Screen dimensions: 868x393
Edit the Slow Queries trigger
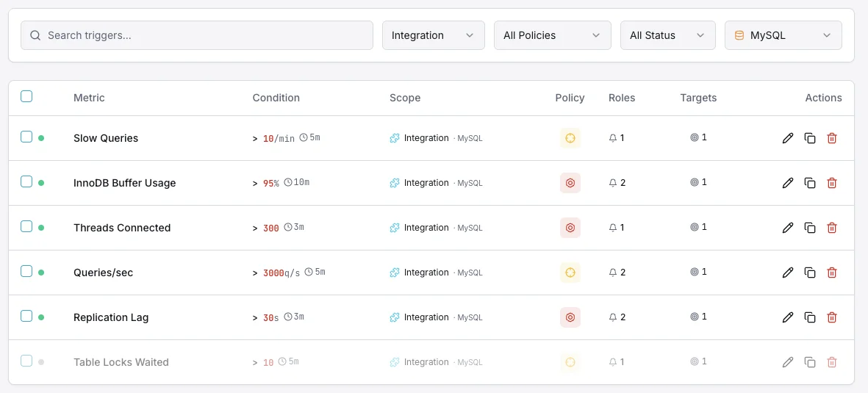[x=788, y=138]
